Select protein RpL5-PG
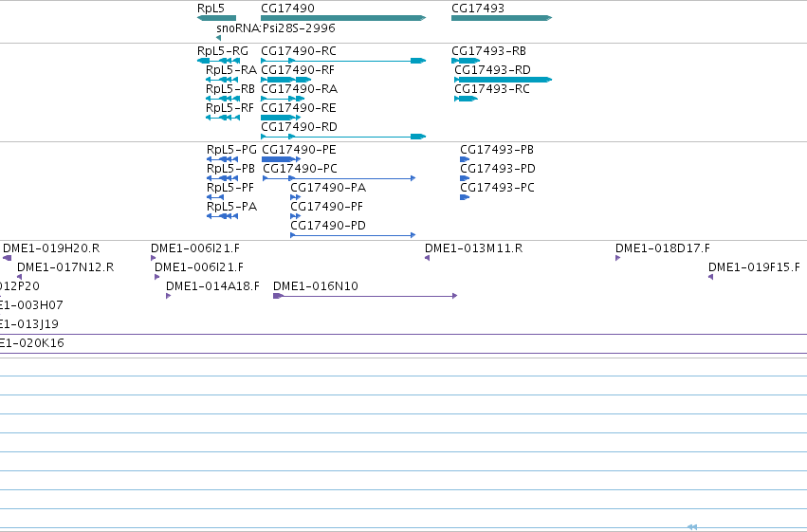This screenshot has height=532, width=807. tap(231, 150)
